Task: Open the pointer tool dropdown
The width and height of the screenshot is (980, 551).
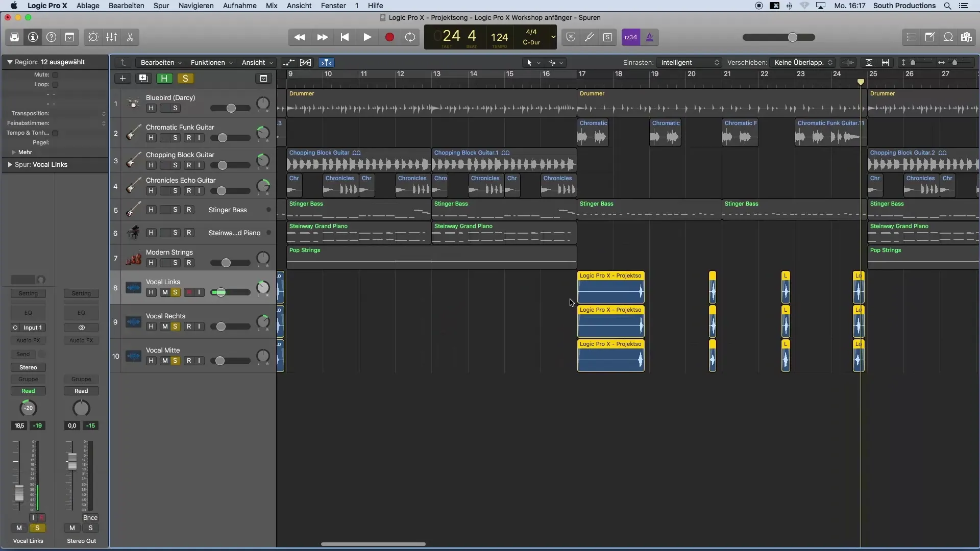Action: coord(533,63)
